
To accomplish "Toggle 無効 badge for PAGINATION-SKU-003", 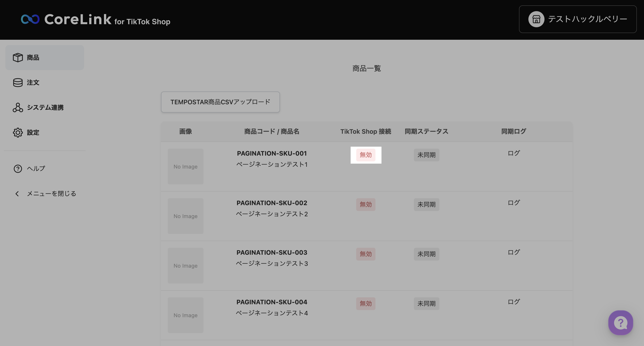I will (366, 254).
